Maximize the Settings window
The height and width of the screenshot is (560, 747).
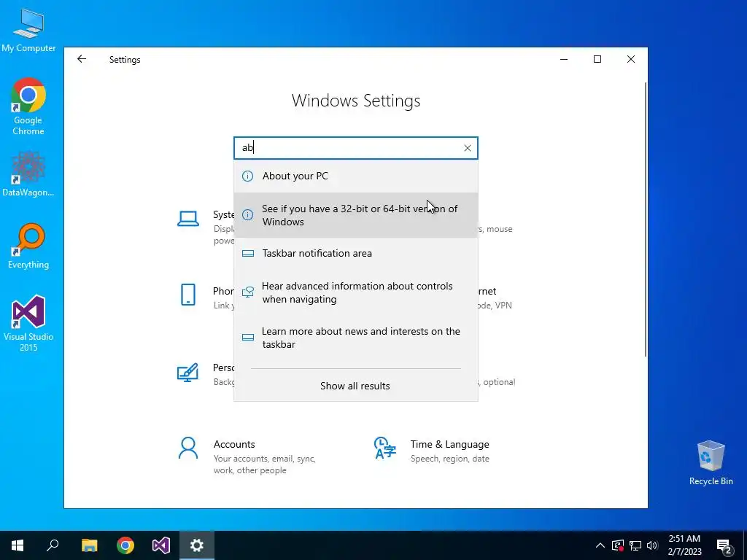597,59
